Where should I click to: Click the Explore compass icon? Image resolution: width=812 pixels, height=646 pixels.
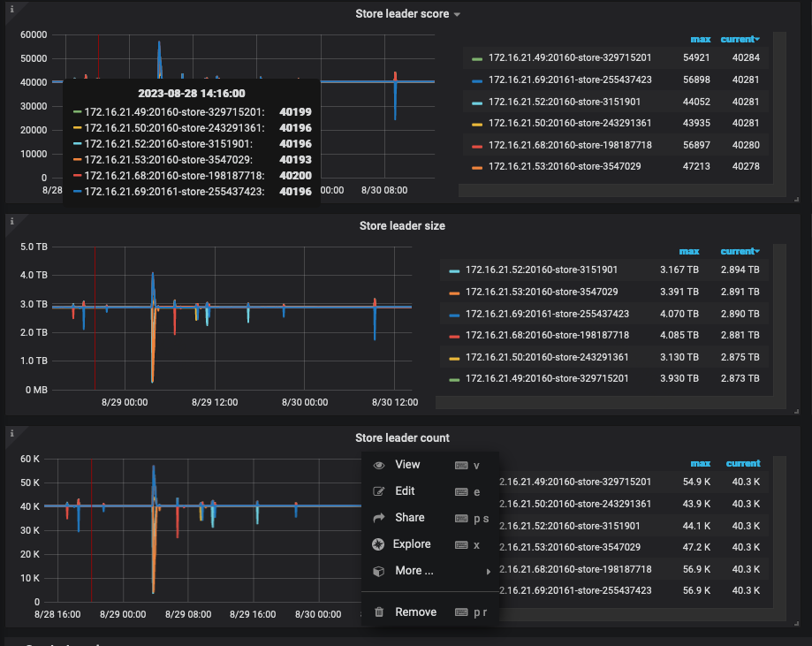(x=378, y=544)
